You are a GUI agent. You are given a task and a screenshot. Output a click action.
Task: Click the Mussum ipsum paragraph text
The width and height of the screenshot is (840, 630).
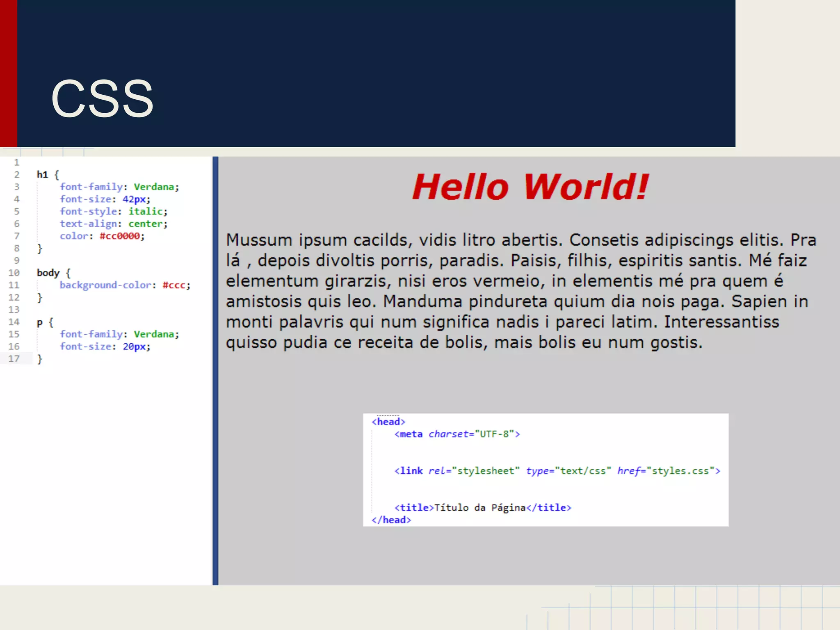(521, 291)
